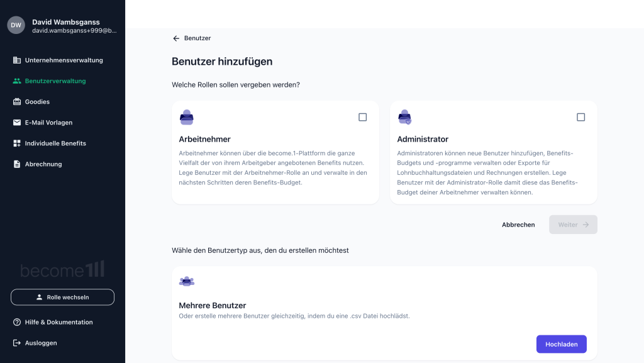Viewport: 644px width, 363px height.
Task: Click the Goodies gift icon
Action: point(17,102)
